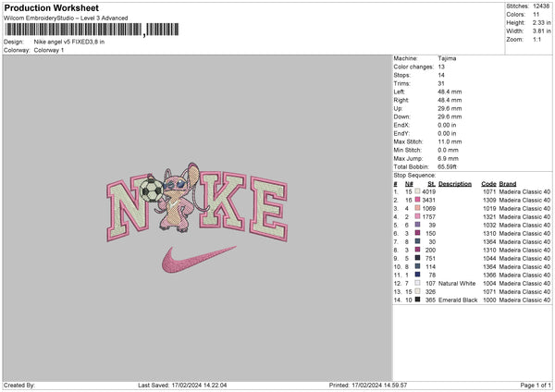Click stitch count 3431 in row 2
This screenshot has width=555, height=392.
428,201
